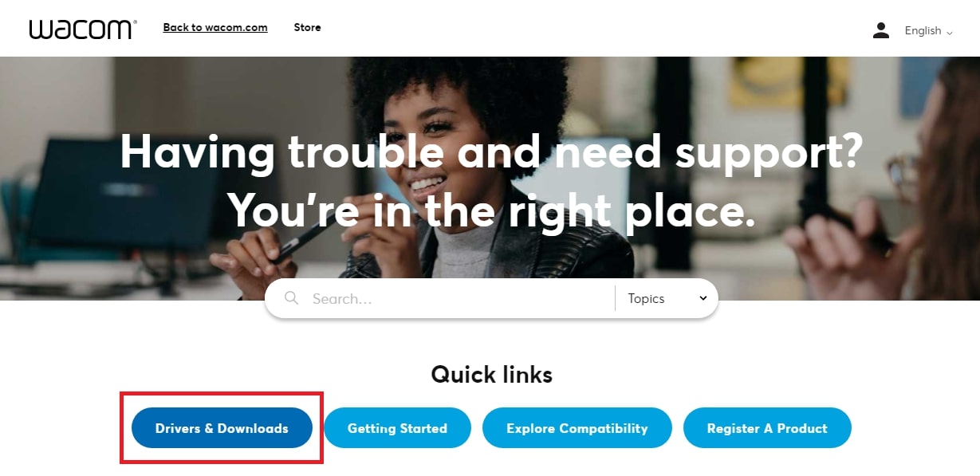The image size is (980, 476).
Task: Open the English language selector
Action: [x=928, y=30]
